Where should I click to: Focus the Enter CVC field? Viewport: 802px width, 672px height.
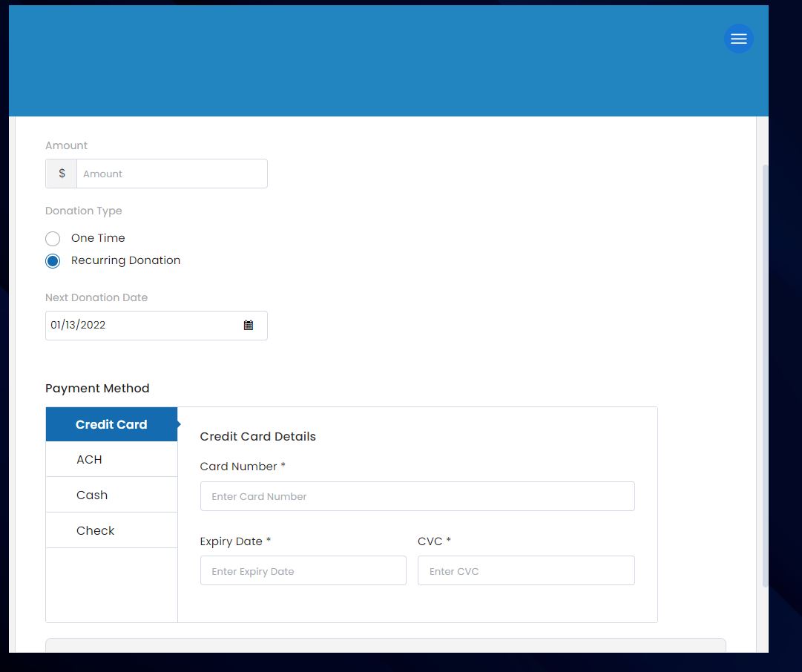pyautogui.click(x=526, y=570)
